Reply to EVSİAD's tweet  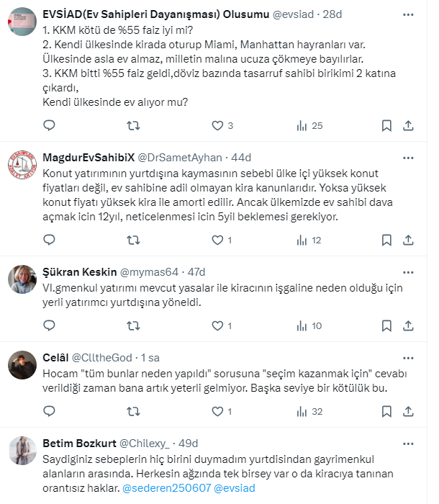click(50, 125)
